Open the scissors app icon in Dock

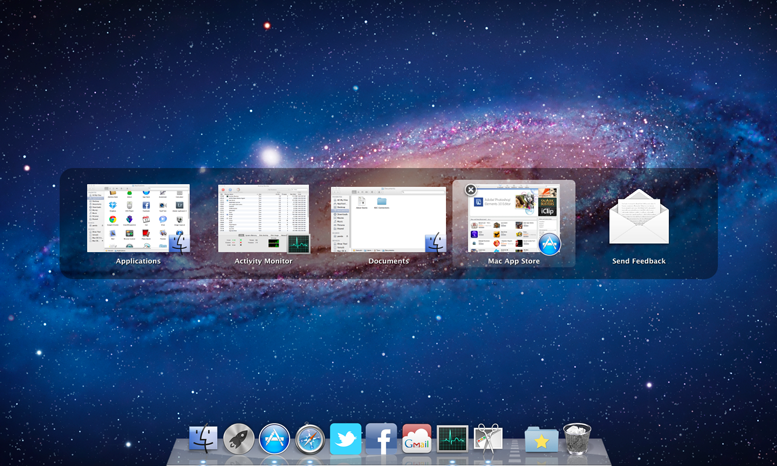click(x=488, y=439)
